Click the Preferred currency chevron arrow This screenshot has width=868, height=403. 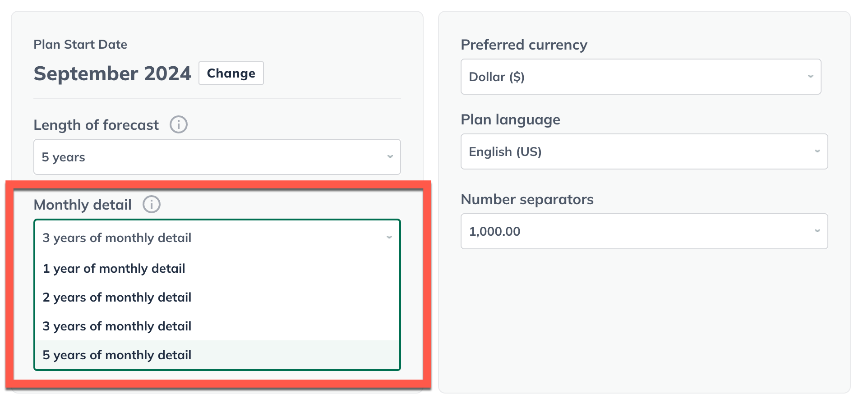click(810, 76)
